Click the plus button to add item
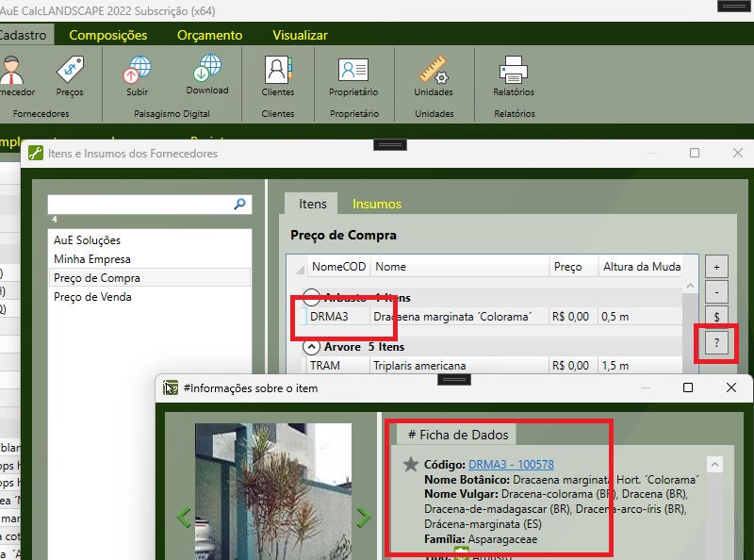Viewport: 754px width, 560px height. click(715, 266)
